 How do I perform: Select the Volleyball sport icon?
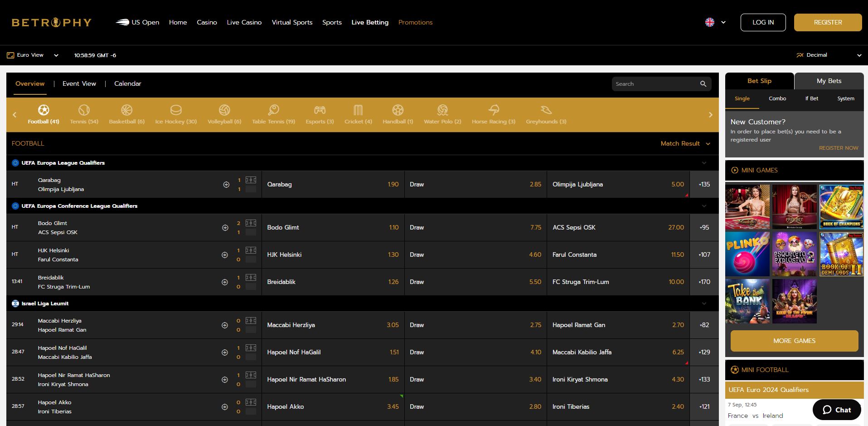tap(224, 110)
